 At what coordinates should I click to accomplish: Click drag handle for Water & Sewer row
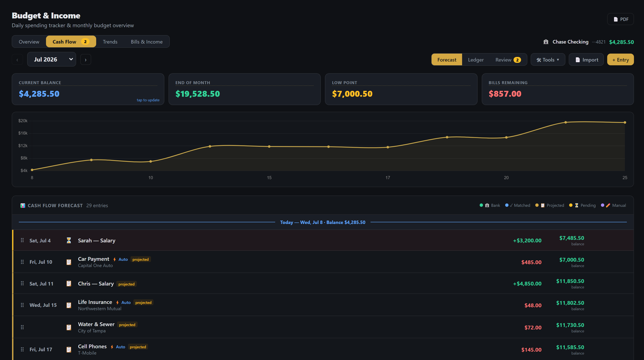click(22, 327)
